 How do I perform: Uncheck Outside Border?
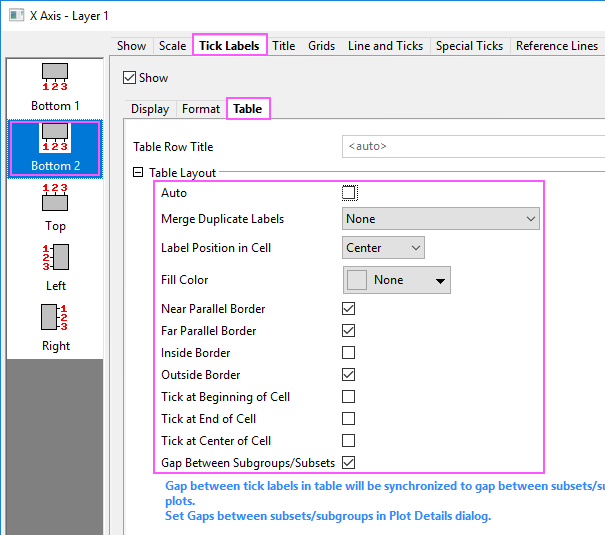[x=348, y=375]
